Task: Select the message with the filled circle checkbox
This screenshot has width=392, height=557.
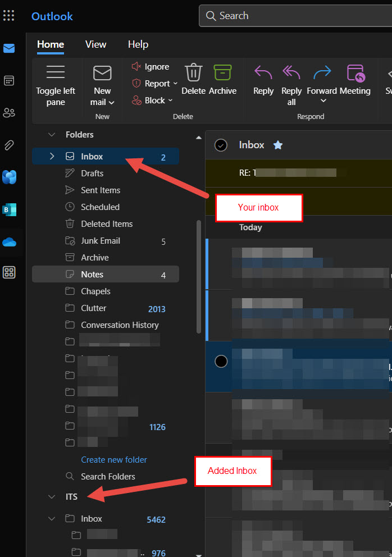Action: tap(221, 361)
